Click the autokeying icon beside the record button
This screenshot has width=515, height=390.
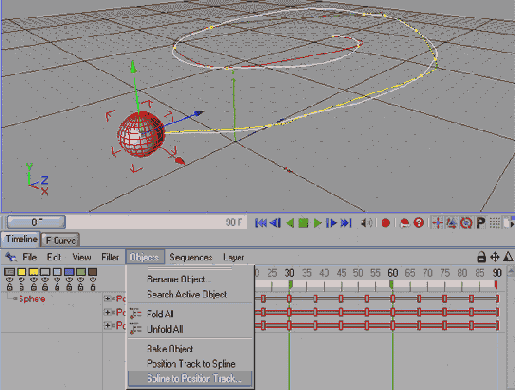pyautogui.click(x=405, y=223)
